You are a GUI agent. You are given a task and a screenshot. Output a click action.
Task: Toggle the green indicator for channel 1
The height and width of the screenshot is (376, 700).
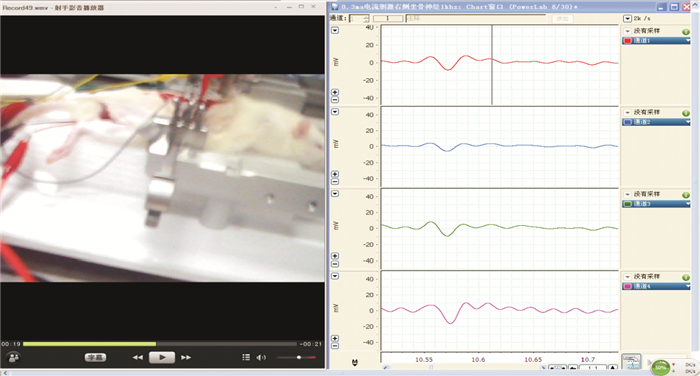[x=686, y=32]
